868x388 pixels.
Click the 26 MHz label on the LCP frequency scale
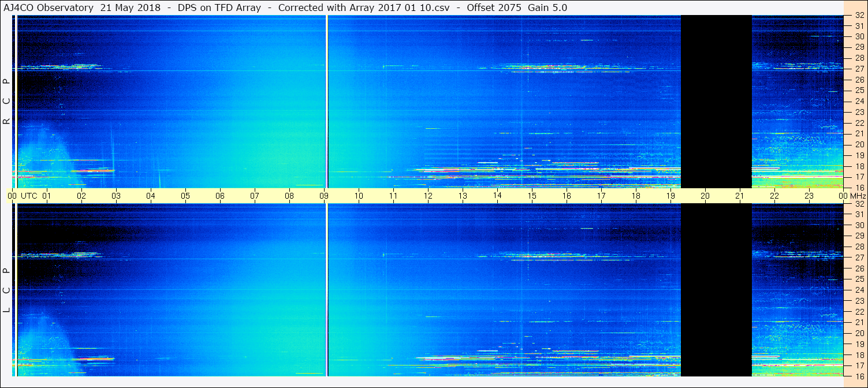(859, 268)
